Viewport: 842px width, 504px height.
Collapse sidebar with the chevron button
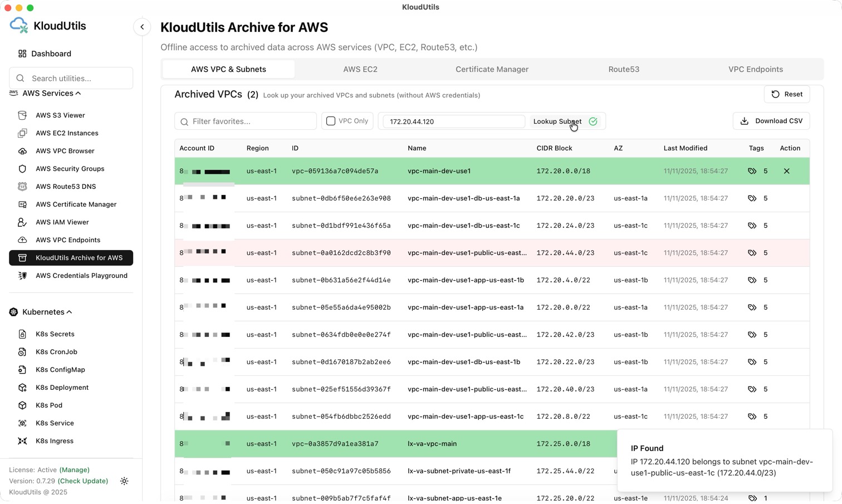tap(142, 27)
